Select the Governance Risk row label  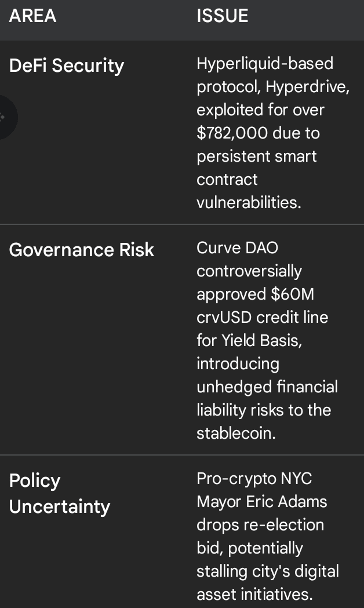point(82,250)
